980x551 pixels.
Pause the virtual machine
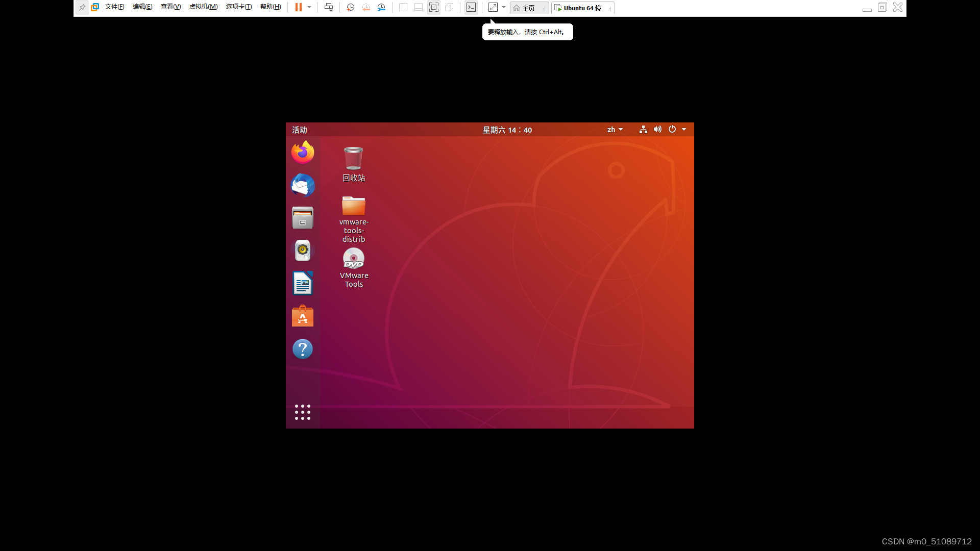pyautogui.click(x=299, y=8)
